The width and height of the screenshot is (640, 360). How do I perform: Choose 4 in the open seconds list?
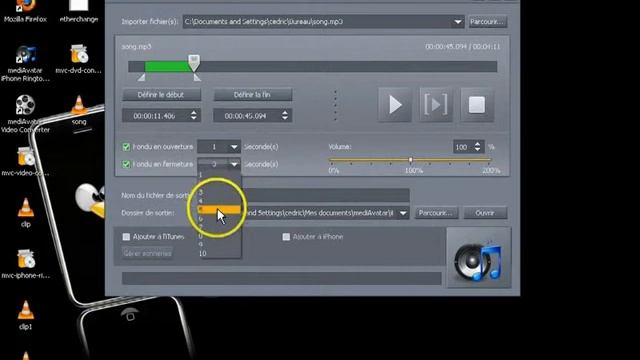219,201
